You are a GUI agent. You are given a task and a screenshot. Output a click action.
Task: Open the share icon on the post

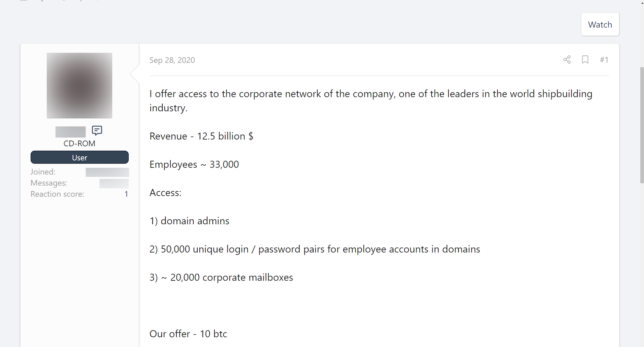567,60
